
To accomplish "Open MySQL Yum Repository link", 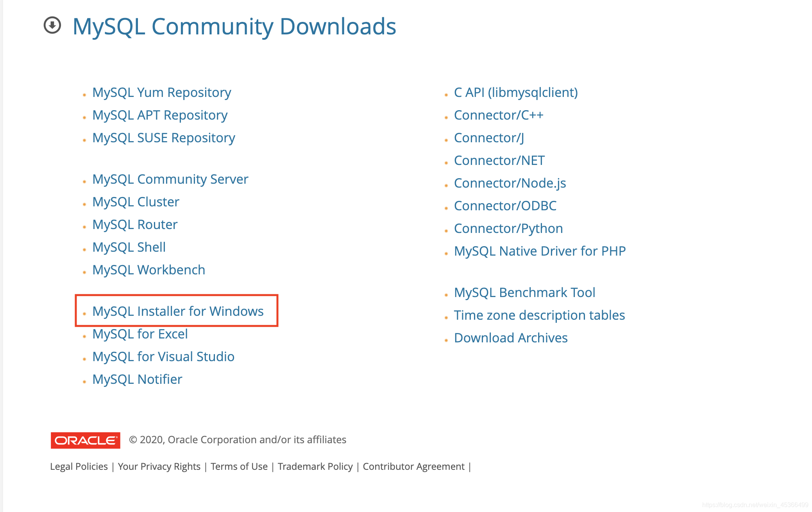I will pos(162,93).
